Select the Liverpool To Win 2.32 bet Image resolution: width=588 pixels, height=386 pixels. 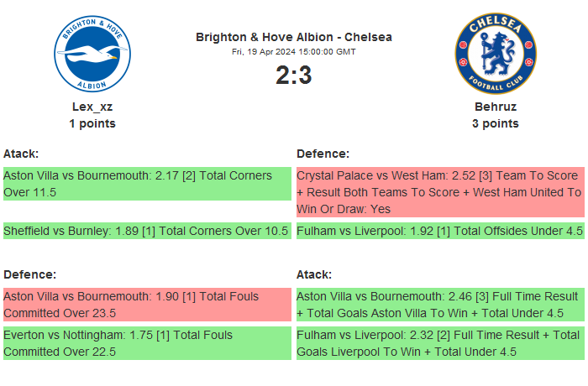440,343
